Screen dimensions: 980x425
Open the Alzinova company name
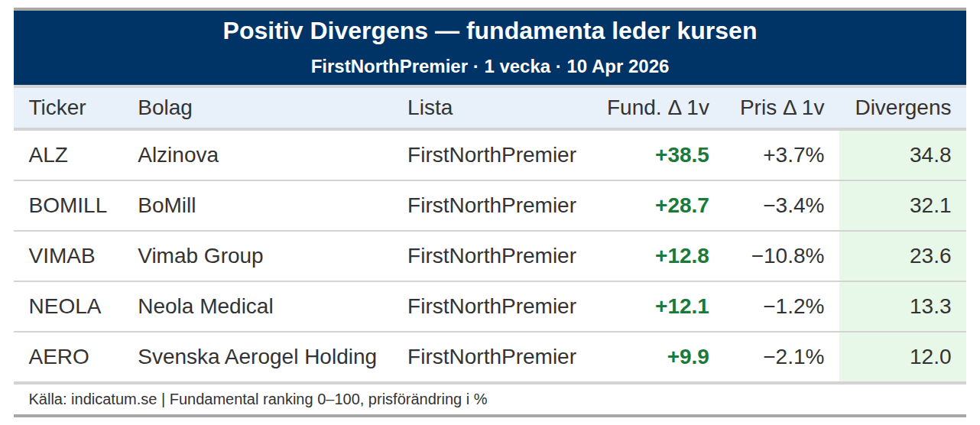[178, 155]
